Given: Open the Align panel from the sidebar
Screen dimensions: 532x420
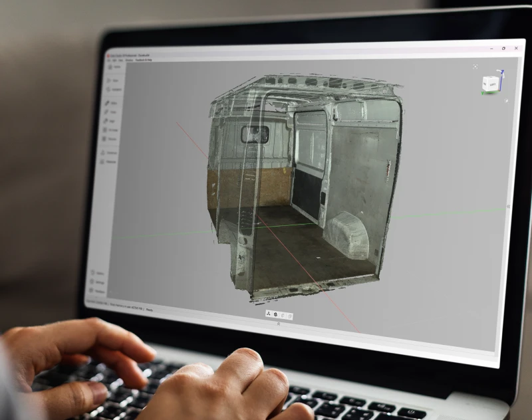Looking at the screenshot, I should [109, 121].
